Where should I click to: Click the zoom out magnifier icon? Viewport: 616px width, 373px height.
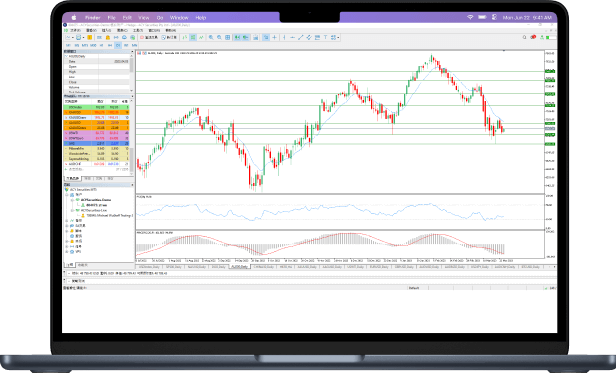[219, 37]
